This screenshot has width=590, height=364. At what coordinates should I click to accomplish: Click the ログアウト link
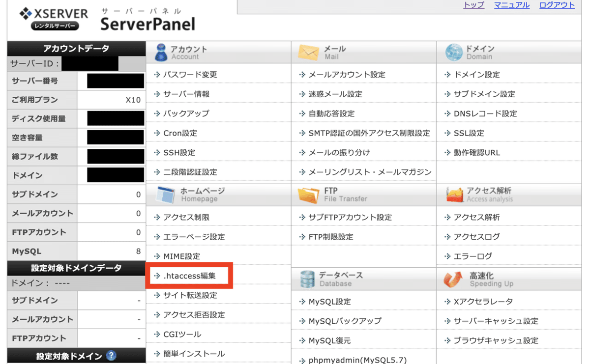[x=557, y=5]
